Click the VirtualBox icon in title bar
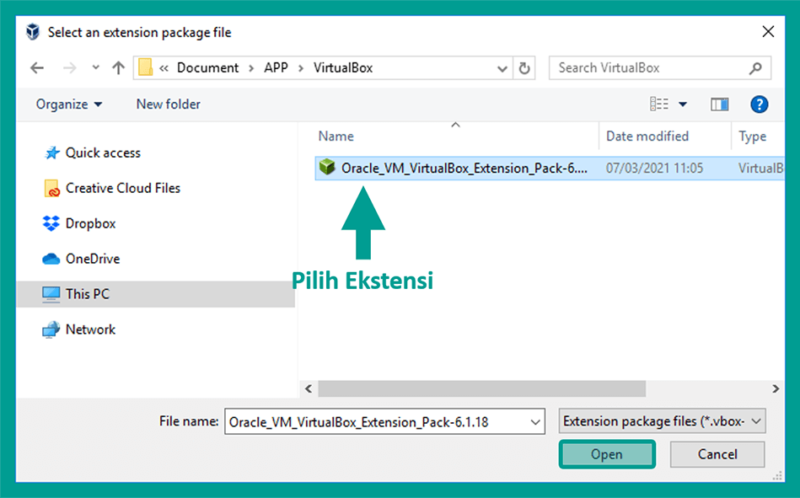The image size is (800, 498). tap(33, 32)
